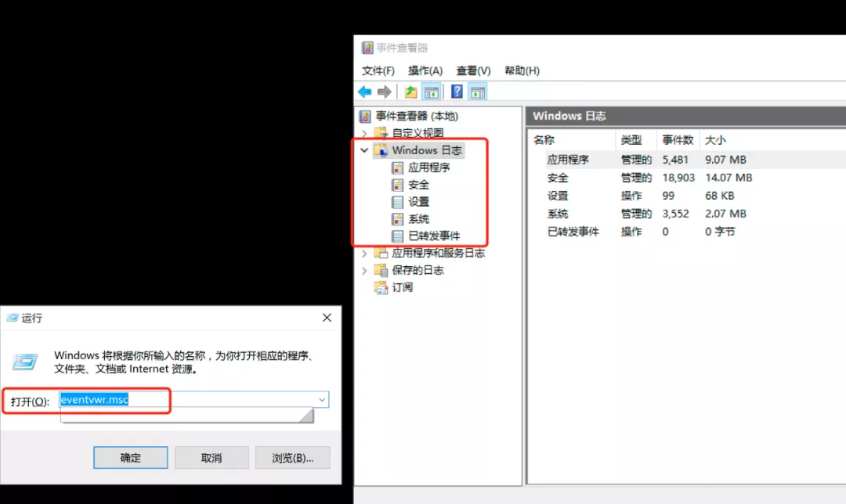This screenshot has height=504, width=846.
Task: Select 安全 under Windows 日志
Action: 418,185
